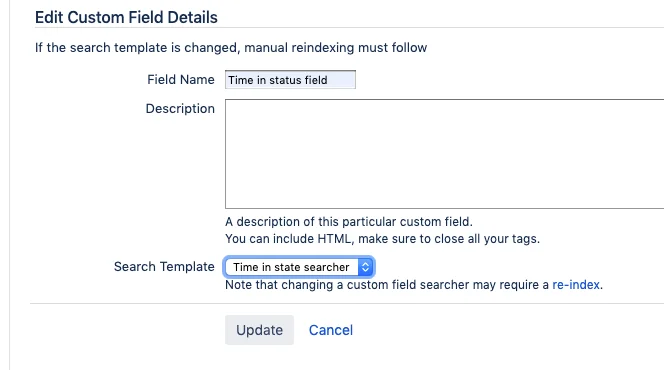Click the divider line above the Update button
Screen dimensions: 664x370
point(347,303)
